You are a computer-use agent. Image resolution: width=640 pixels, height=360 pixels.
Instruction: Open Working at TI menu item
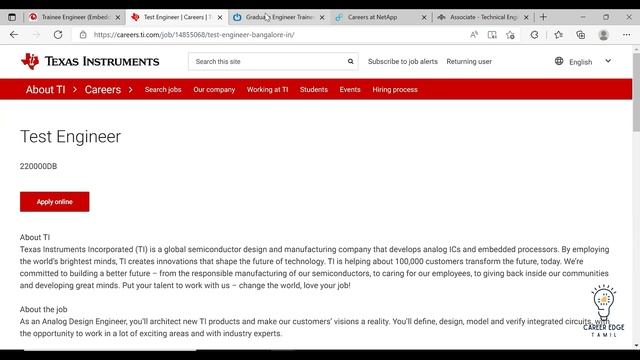click(267, 89)
